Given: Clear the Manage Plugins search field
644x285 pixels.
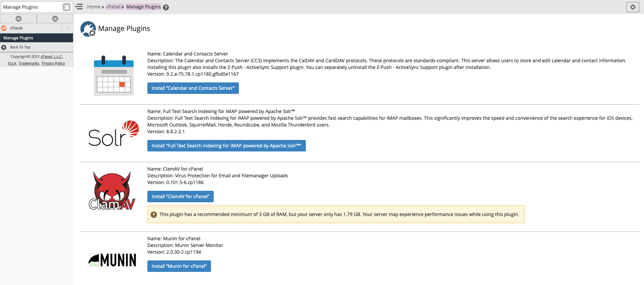Looking at the screenshot, I should (x=67, y=7).
